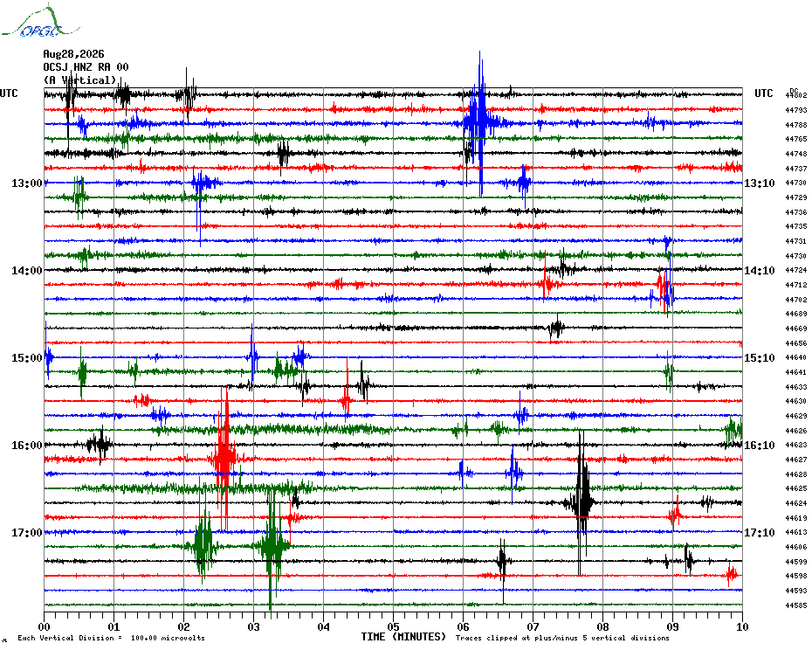
Task: Click DC value 44606
Action: click(x=796, y=548)
